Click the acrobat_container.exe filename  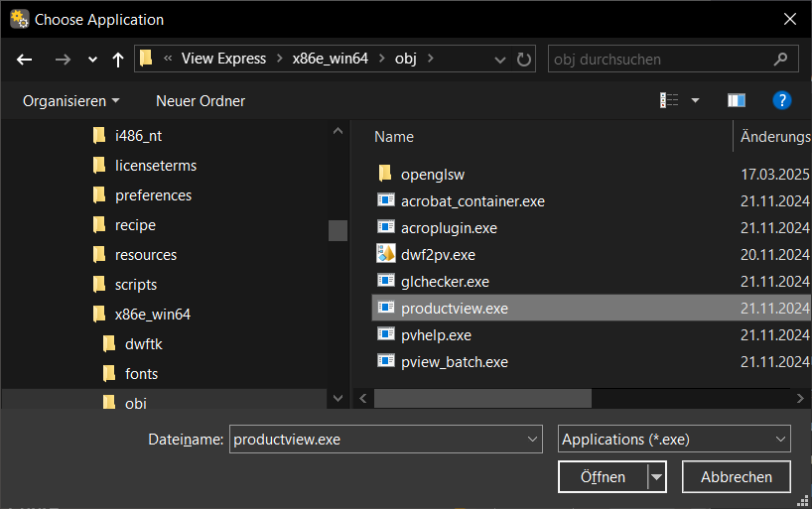(x=473, y=201)
